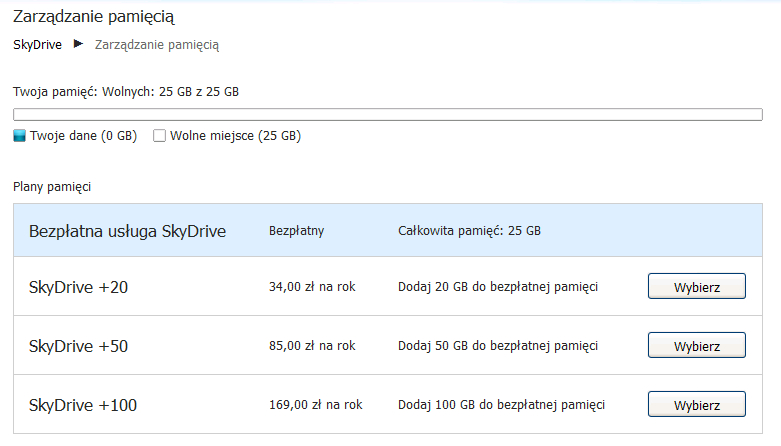This screenshot has width=781, height=446.
Task: Click 'Dodaj 100 GB do bezpłatnej pamięci'
Action: coord(501,405)
